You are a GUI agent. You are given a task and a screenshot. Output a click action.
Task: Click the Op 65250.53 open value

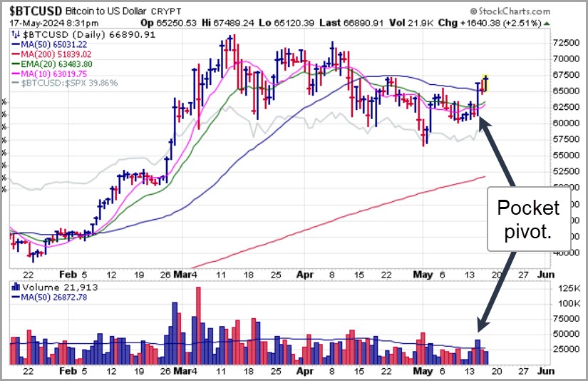pyautogui.click(x=168, y=23)
